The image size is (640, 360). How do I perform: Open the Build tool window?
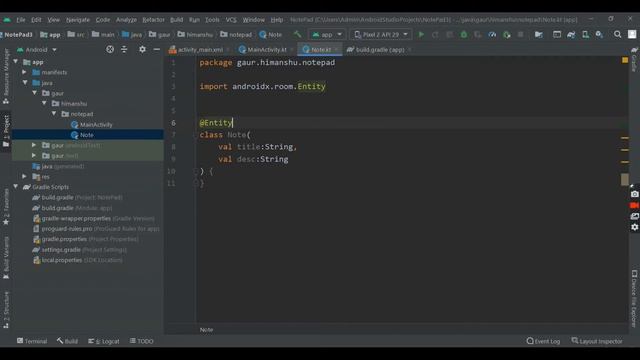pyautogui.click(x=67, y=341)
